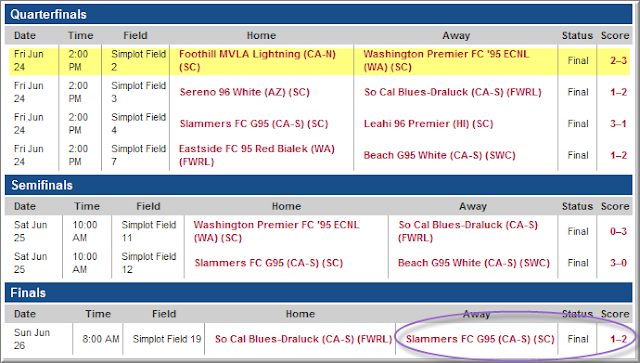Open Sereno 96 White (AZ) team link
The image size is (640, 363).
click(244, 92)
